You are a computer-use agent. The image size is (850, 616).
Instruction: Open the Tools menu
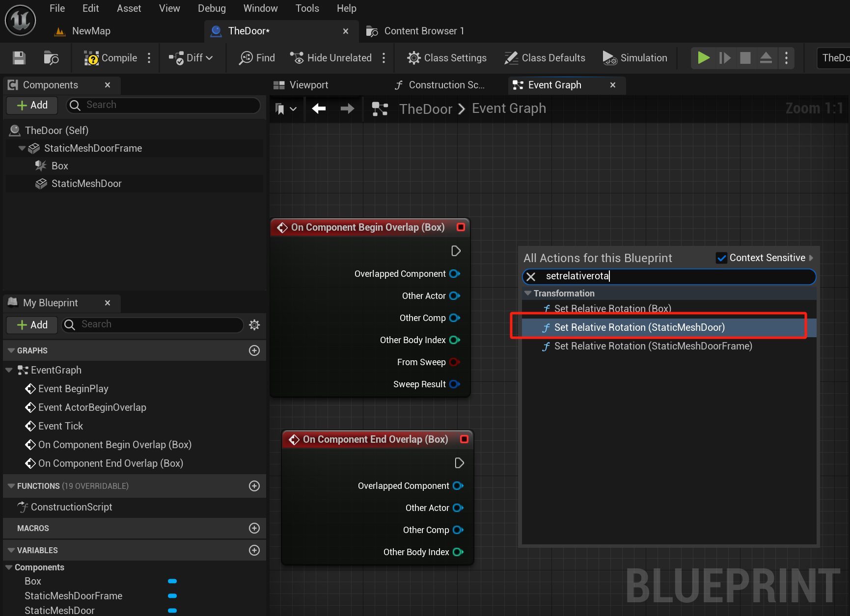(307, 8)
